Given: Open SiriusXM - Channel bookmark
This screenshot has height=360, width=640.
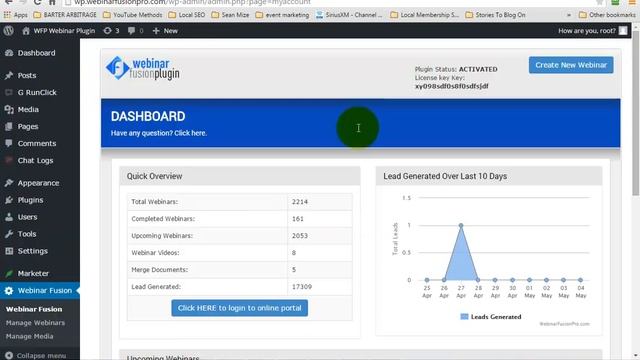Looking at the screenshot, I should click(x=349, y=15).
